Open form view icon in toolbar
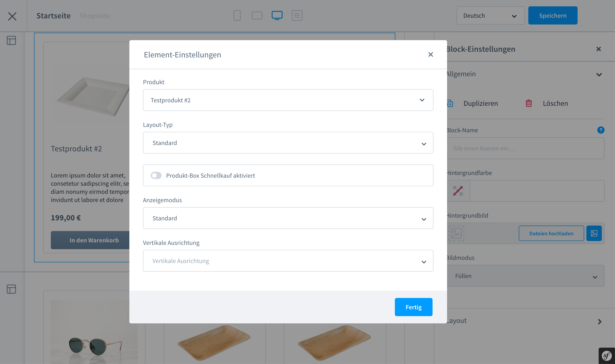 point(297,15)
